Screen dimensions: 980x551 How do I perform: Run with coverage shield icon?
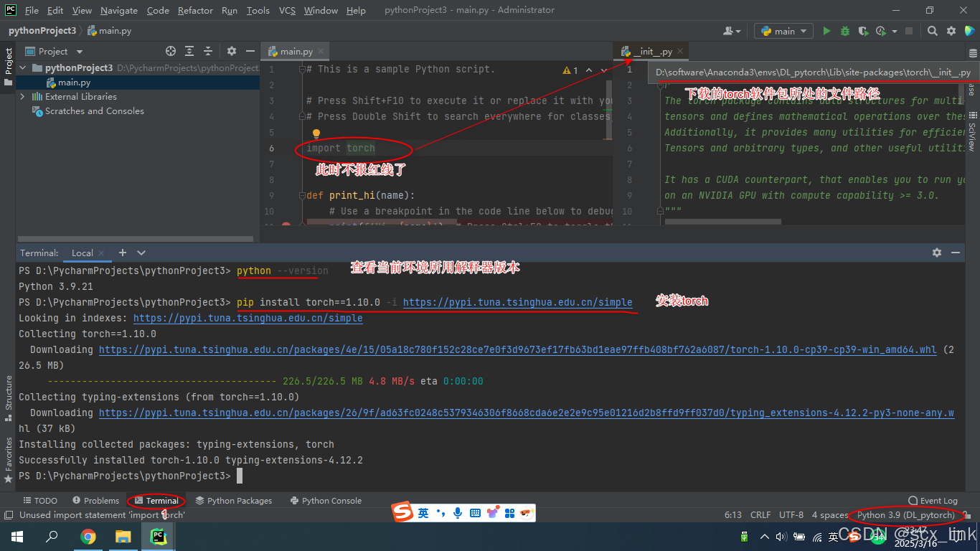coord(863,31)
